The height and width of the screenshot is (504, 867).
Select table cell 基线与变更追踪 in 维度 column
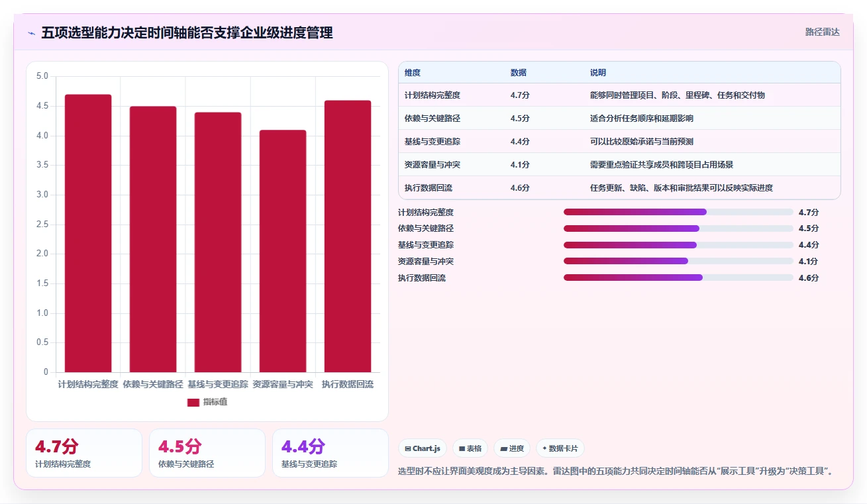[x=433, y=142]
